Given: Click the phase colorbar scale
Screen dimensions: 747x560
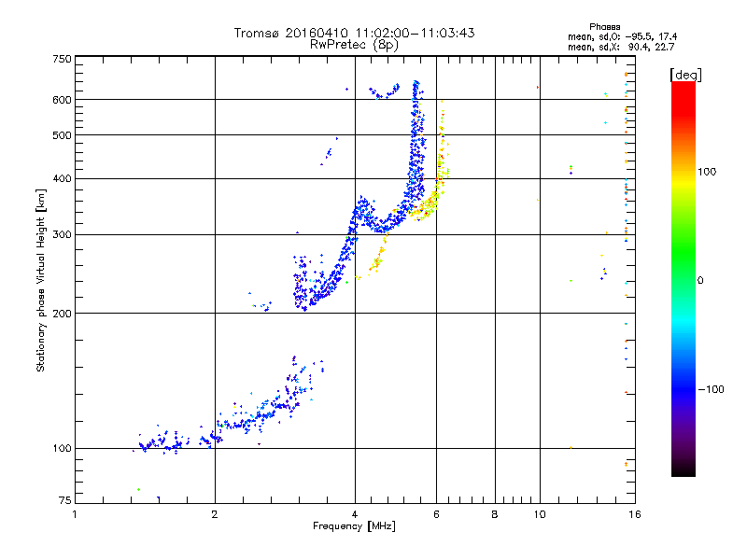Looking at the screenshot, I should [684, 279].
